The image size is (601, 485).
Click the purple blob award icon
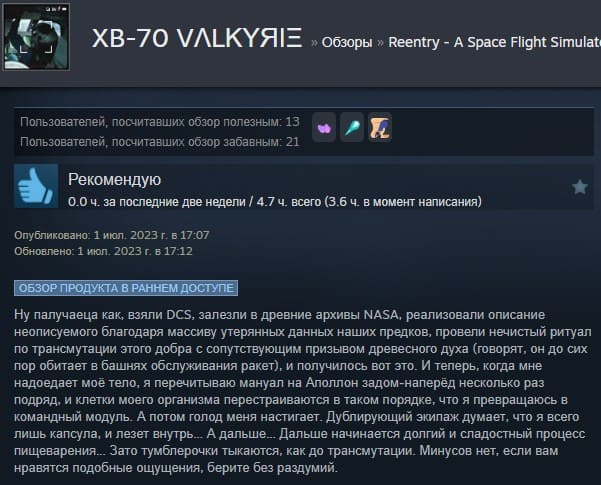[x=324, y=128]
